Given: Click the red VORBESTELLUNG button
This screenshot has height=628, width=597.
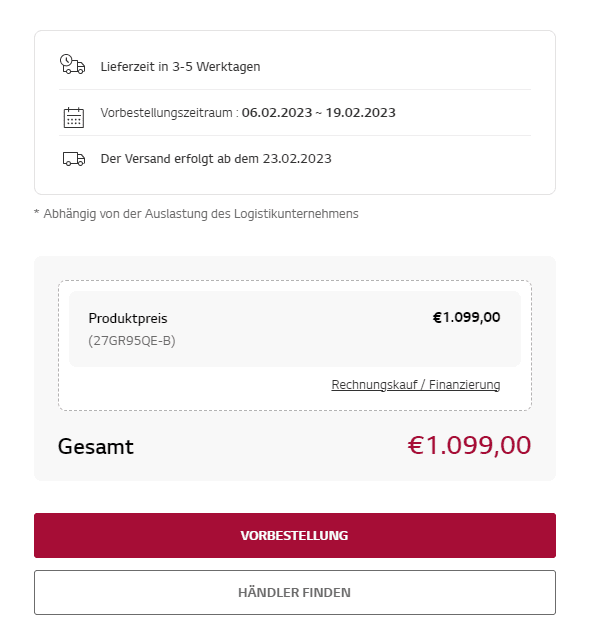Looking at the screenshot, I should (295, 535).
